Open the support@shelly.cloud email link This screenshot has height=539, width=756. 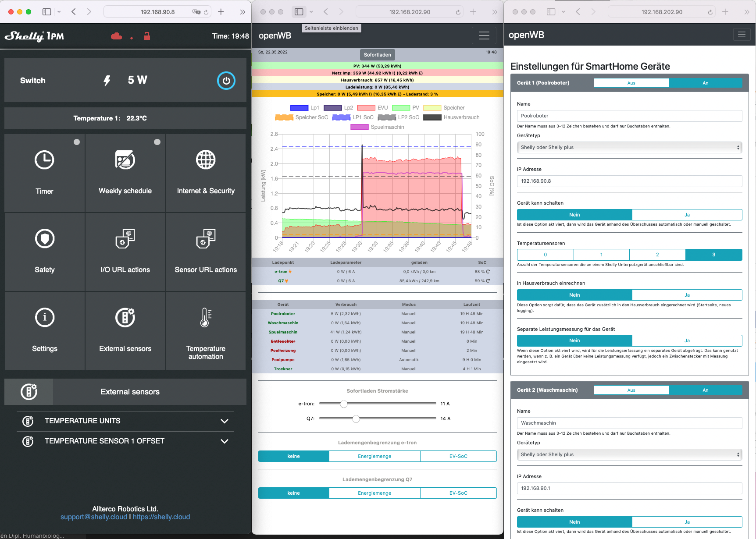tap(93, 517)
